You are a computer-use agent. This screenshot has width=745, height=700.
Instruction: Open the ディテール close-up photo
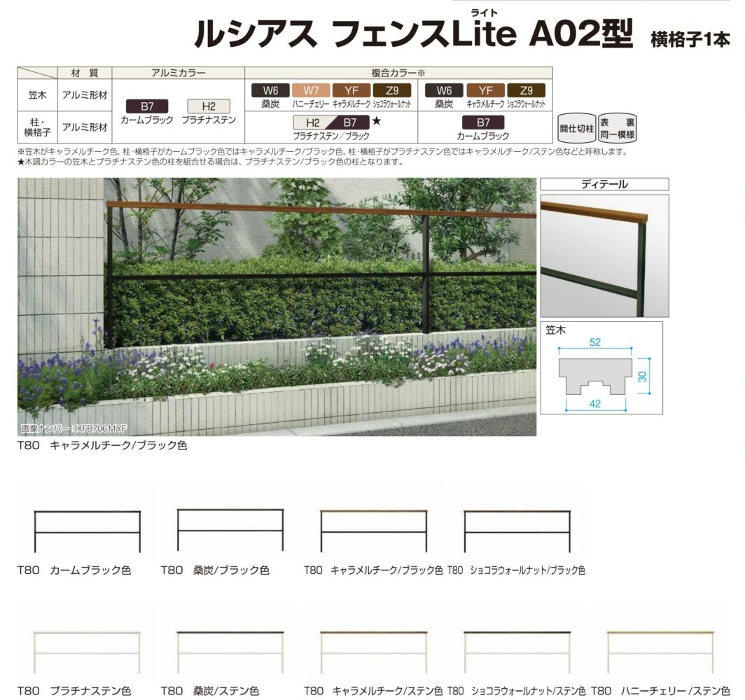click(x=604, y=255)
